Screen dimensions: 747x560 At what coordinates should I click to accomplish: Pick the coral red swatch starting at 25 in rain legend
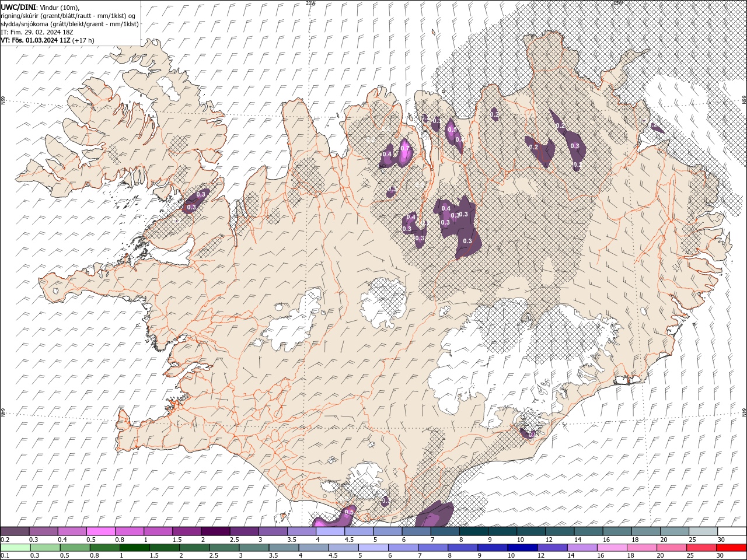point(701,547)
